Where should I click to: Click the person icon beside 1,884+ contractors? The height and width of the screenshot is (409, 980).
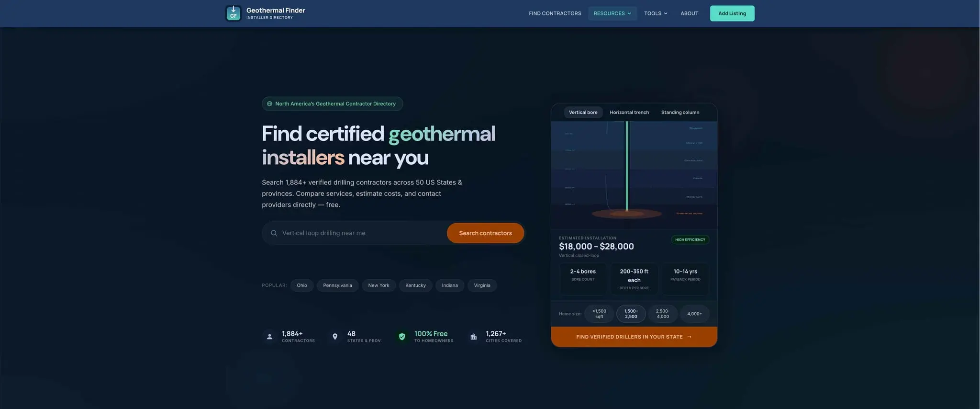click(x=269, y=337)
